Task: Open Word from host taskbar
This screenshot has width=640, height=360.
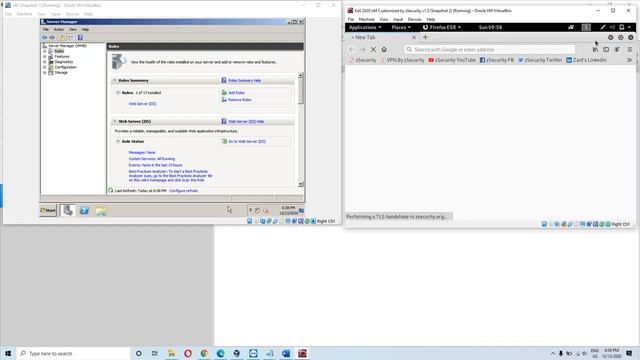Action: tap(286, 353)
